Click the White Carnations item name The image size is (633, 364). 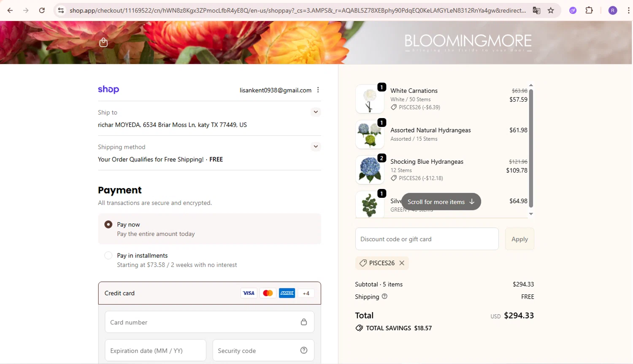pos(414,91)
